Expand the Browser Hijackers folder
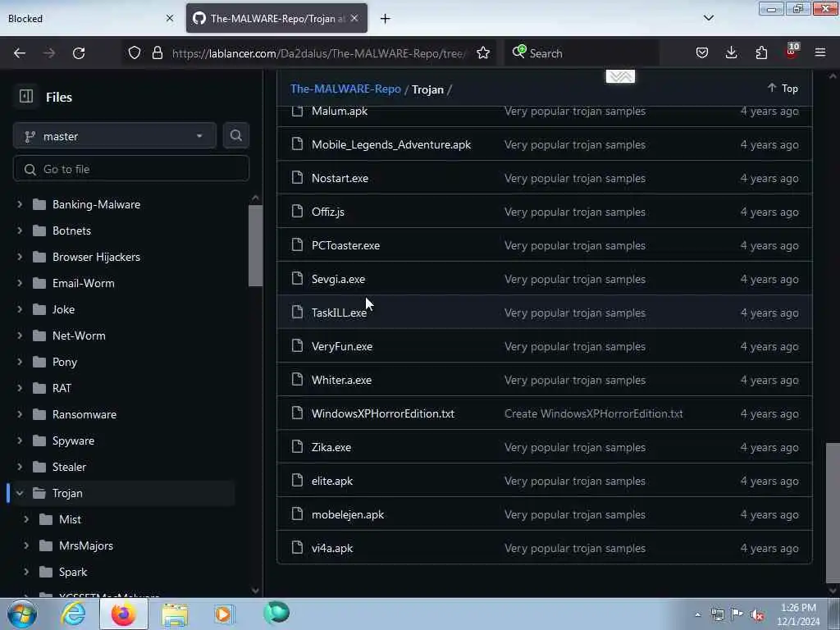Screen dimensions: 840x630 pos(20,257)
